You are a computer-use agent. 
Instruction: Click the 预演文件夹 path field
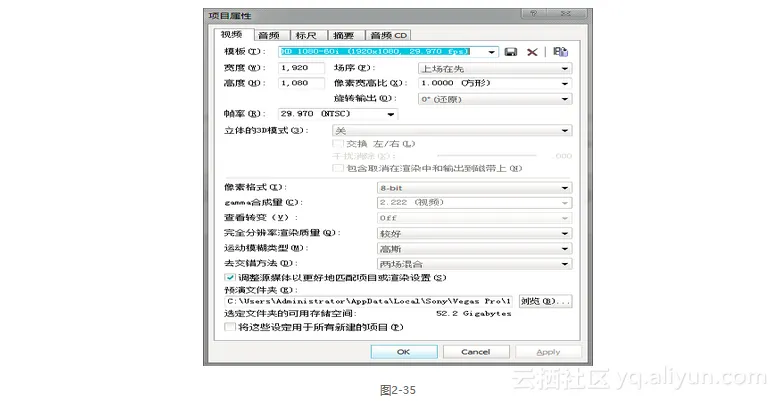[369, 301]
